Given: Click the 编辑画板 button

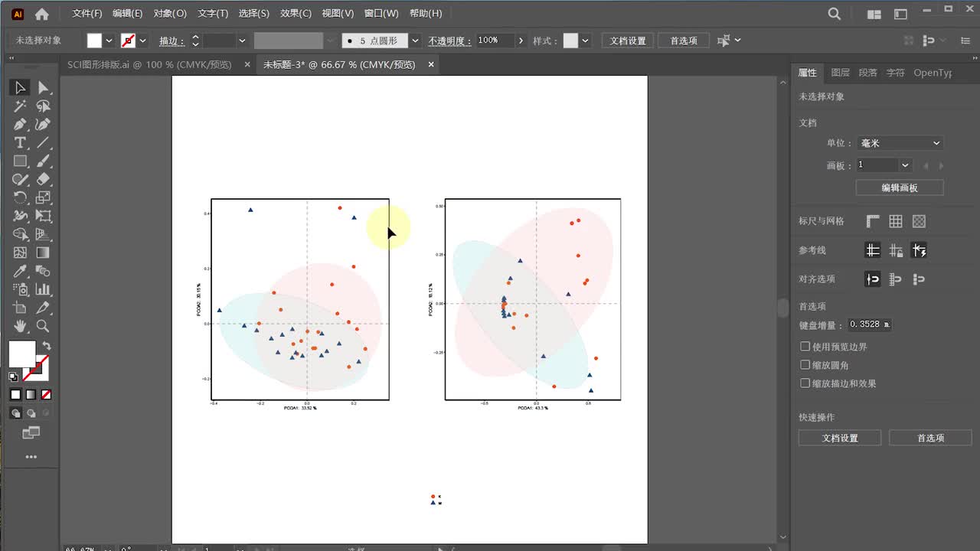Looking at the screenshot, I should click(899, 187).
